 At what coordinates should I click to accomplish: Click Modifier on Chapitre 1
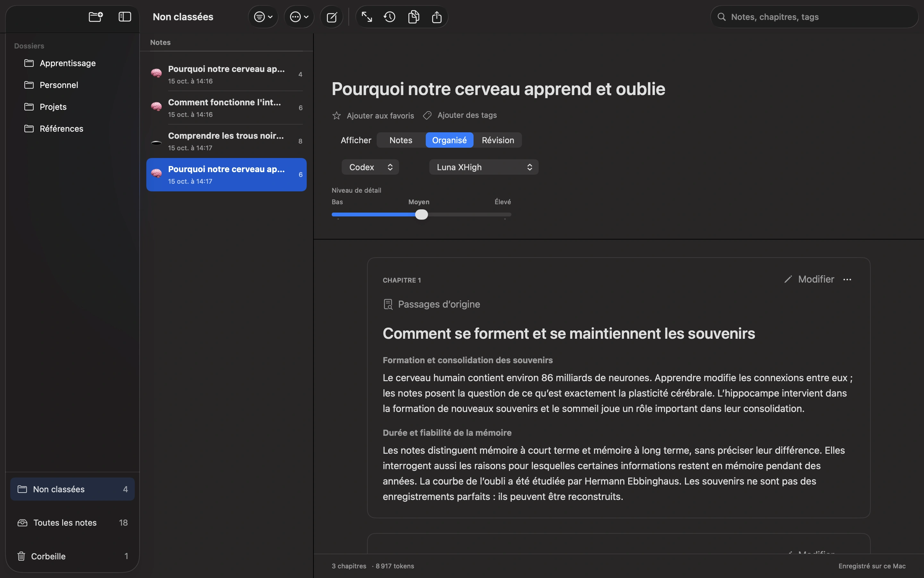[x=809, y=279]
